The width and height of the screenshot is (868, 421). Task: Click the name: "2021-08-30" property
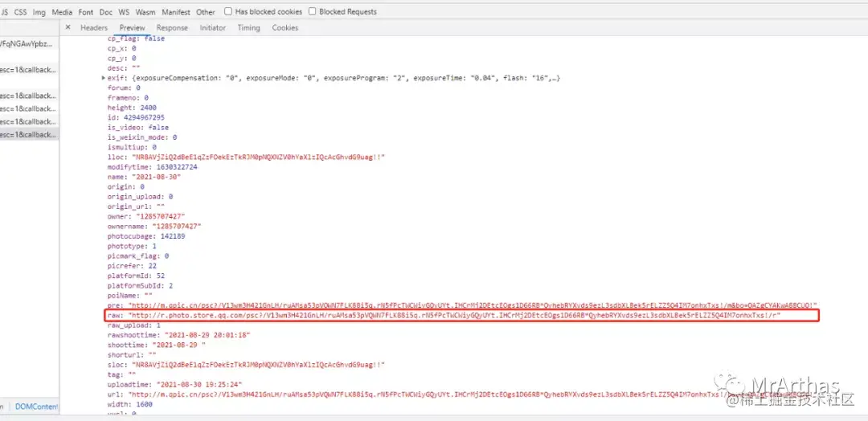point(144,177)
